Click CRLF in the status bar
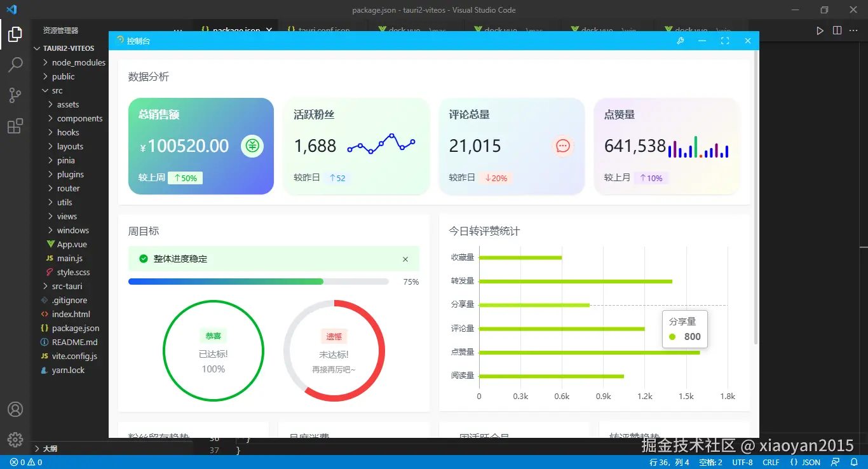Screen dimensions: 868x469 [x=771, y=462]
